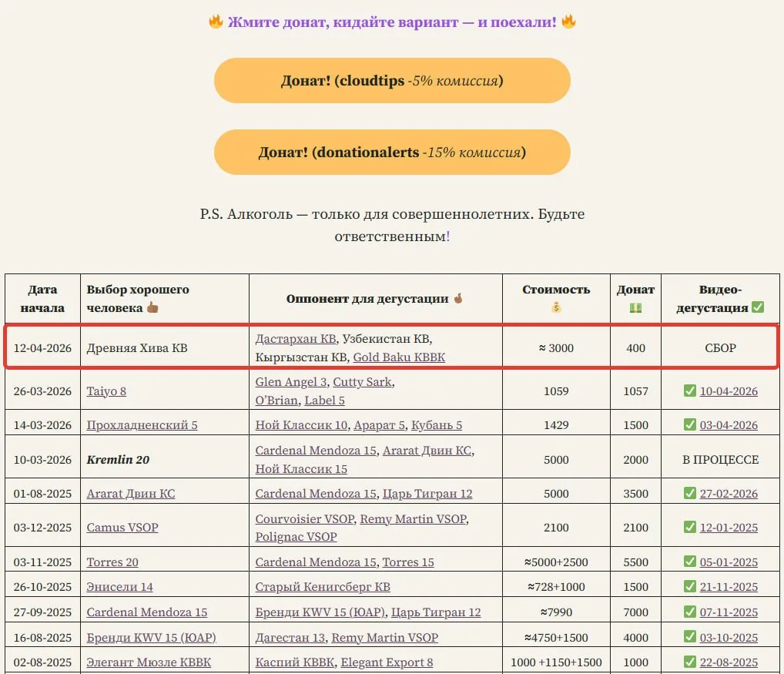Screen dimensions: 784x674
Task: Click the donationalerts donate button
Action: click(x=392, y=152)
